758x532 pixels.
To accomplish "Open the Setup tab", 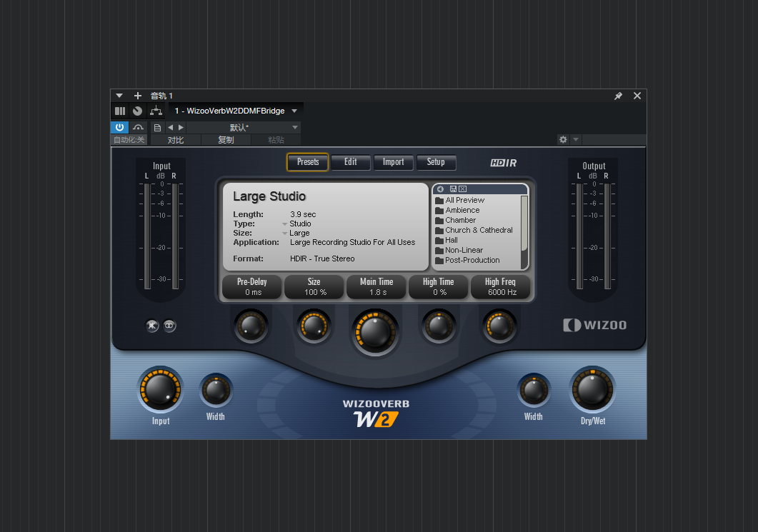I will pyautogui.click(x=437, y=162).
